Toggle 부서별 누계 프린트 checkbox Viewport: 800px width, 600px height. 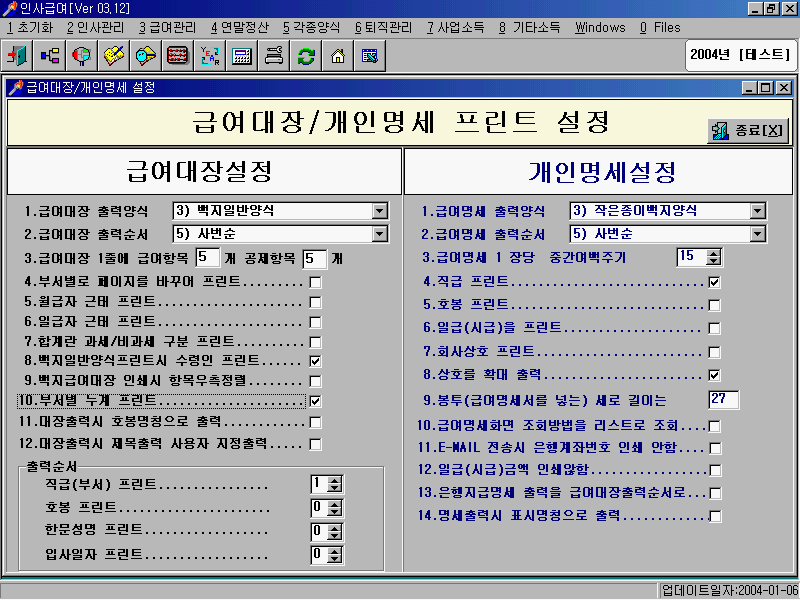pyautogui.click(x=315, y=401)
